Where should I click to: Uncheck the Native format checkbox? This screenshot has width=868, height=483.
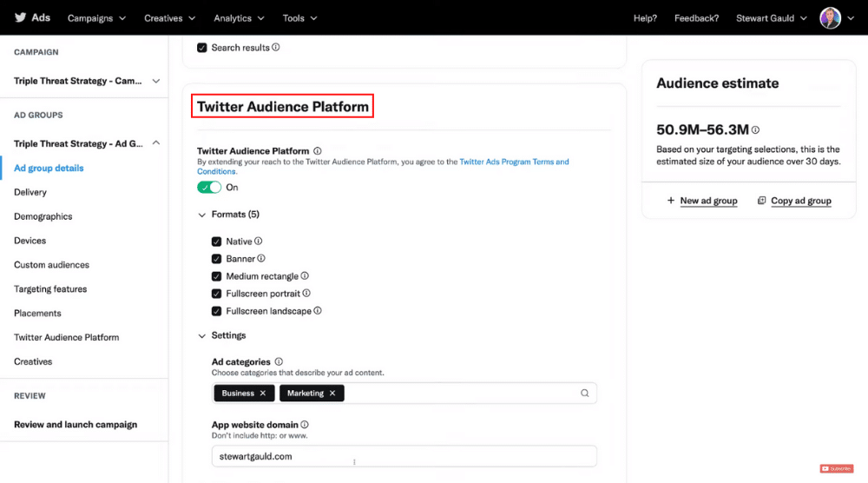[216, 241]
